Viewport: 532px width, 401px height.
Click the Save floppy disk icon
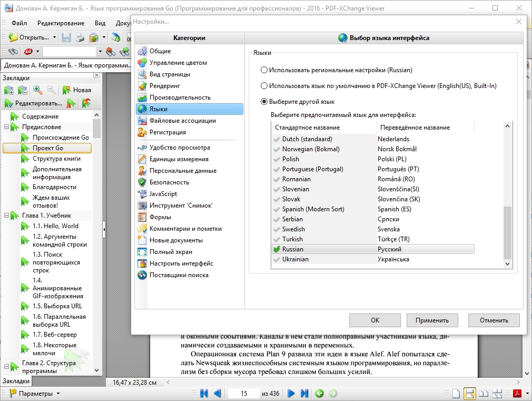(x=66, y=37)
